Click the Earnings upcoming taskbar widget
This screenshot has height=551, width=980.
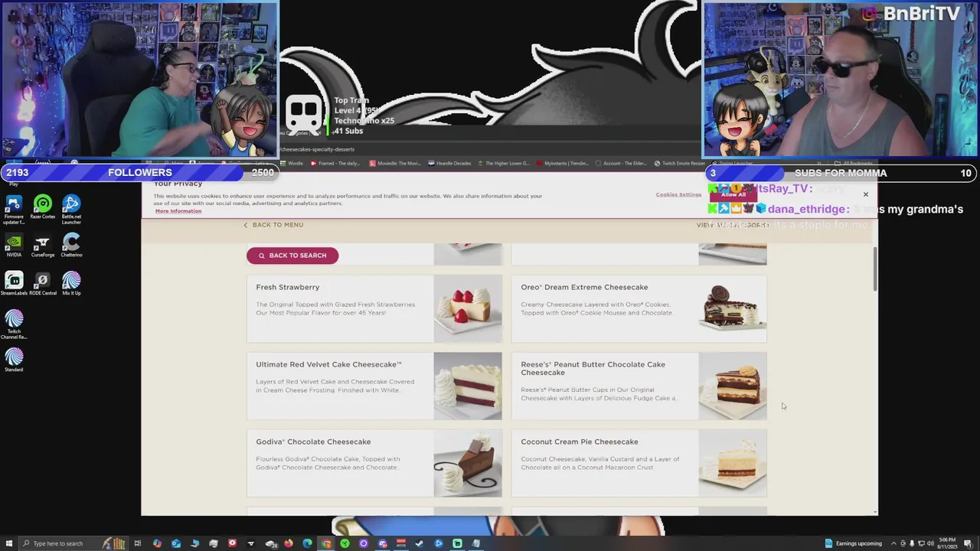(x=854, y=543)
